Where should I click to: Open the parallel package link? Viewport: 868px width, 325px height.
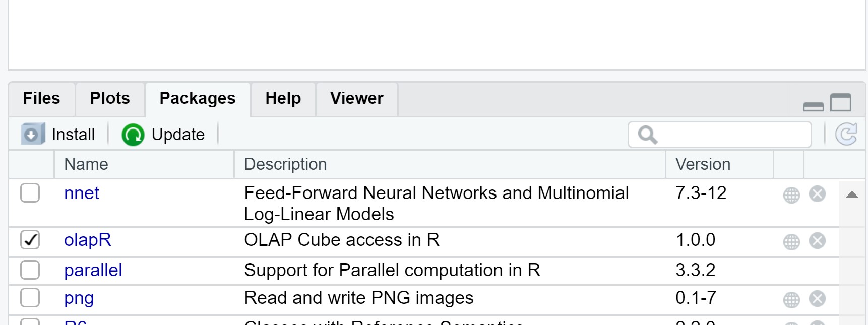(x=93, y=270)
